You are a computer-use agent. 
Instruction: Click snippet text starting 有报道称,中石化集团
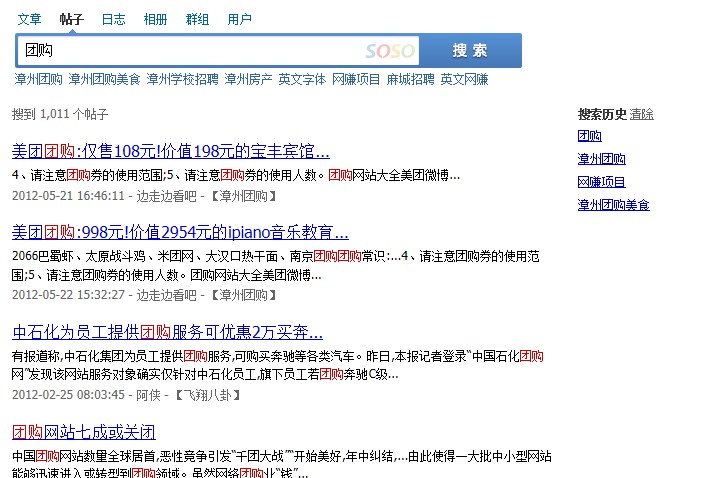coord(278,365)
